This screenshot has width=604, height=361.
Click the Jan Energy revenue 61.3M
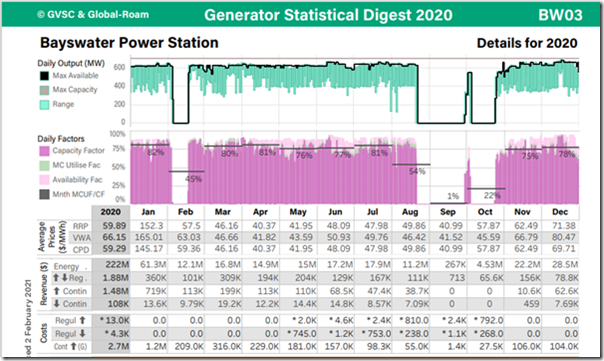tap(153, 265)
